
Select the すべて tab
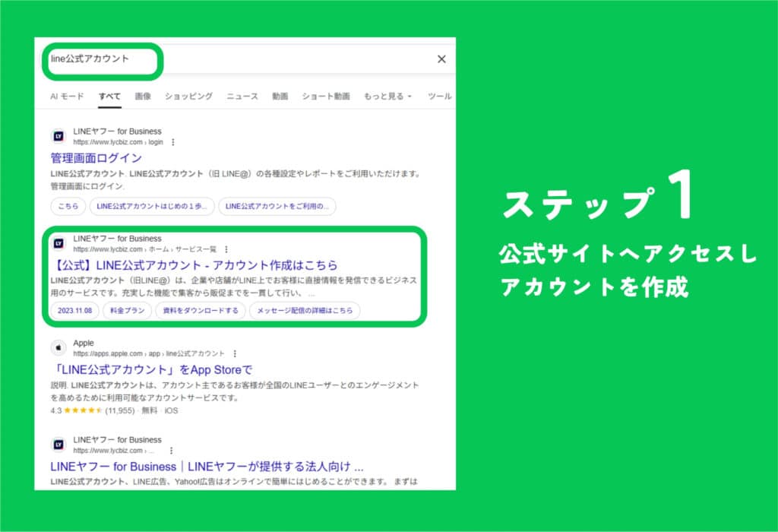(108, 97)
